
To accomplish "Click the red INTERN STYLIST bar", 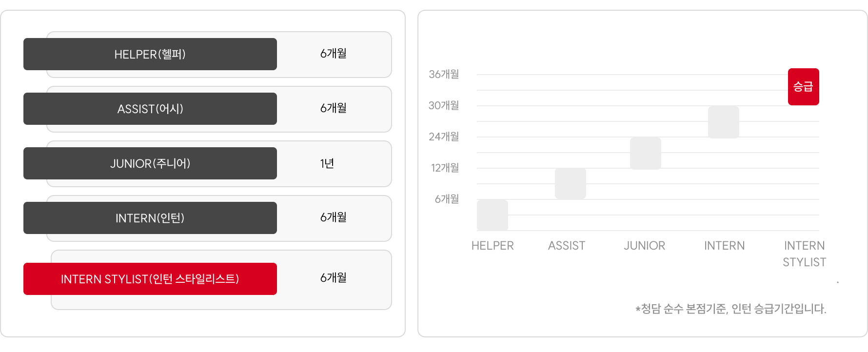I will tap(150, 279).
